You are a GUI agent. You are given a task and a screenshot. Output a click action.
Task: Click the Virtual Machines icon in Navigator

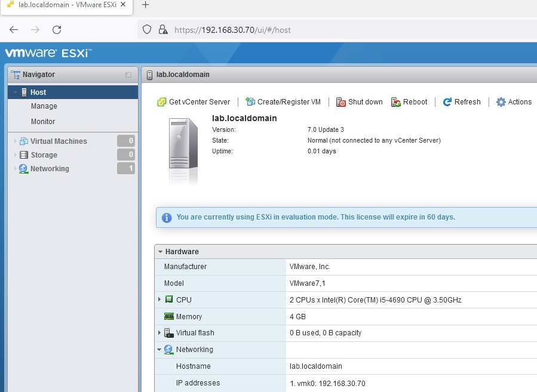pyautogui.click(x=24, y=141)
